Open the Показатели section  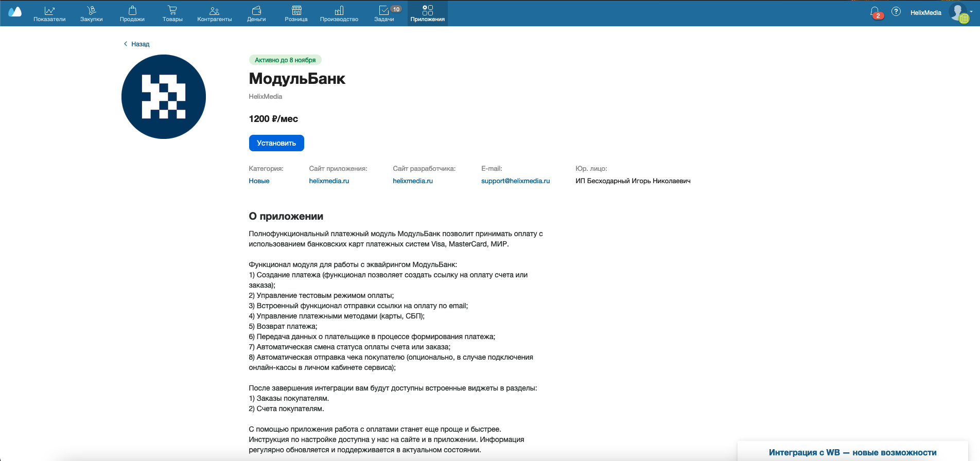49,14
